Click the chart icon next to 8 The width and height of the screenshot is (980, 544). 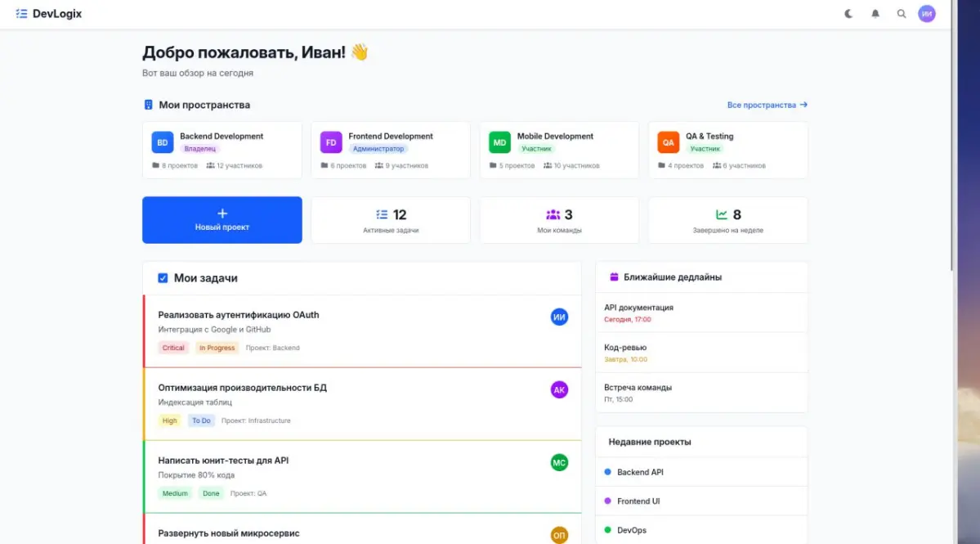[x=721, y=214]
